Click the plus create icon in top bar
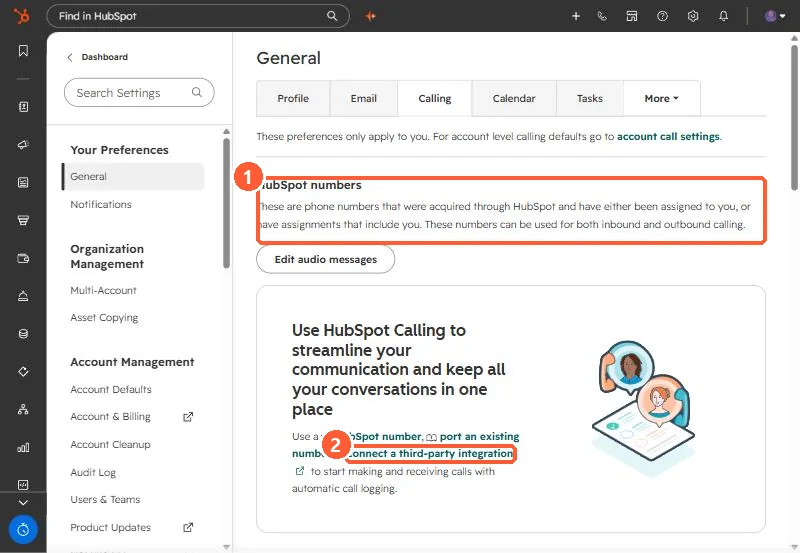800x553 pixels. pos(576,16)
